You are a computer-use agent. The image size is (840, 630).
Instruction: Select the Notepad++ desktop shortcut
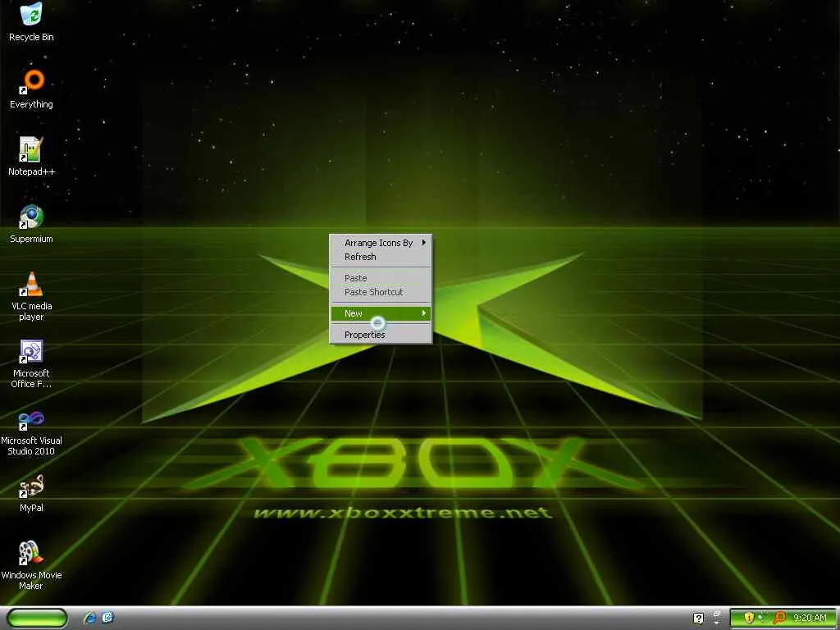tap(31, 156)
